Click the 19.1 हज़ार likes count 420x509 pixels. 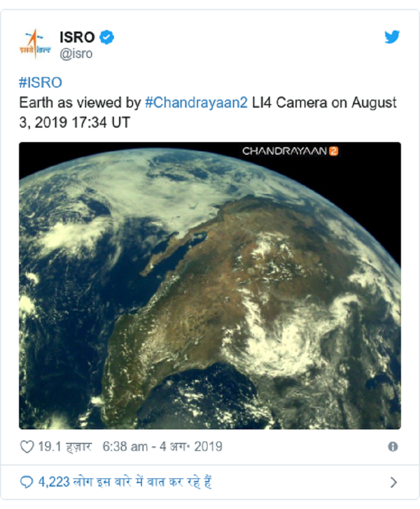[65, 446]
